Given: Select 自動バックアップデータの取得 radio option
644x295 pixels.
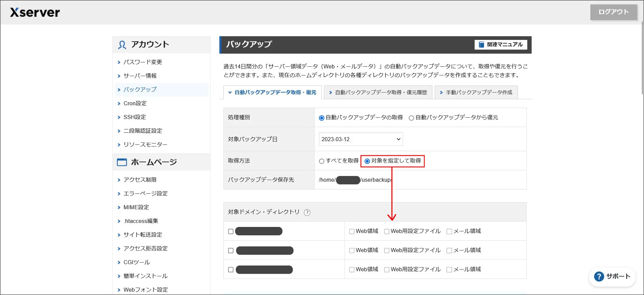Looking at the screenshot, I should coord(321,118).
